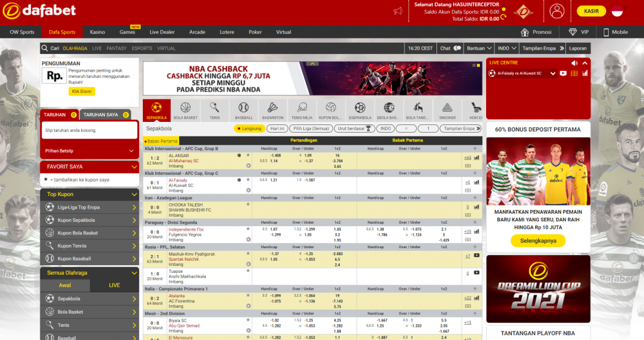Screen dimensions: 644x340
Task: Collapse the Live Centre panel
Action: (x=585, y=63)
